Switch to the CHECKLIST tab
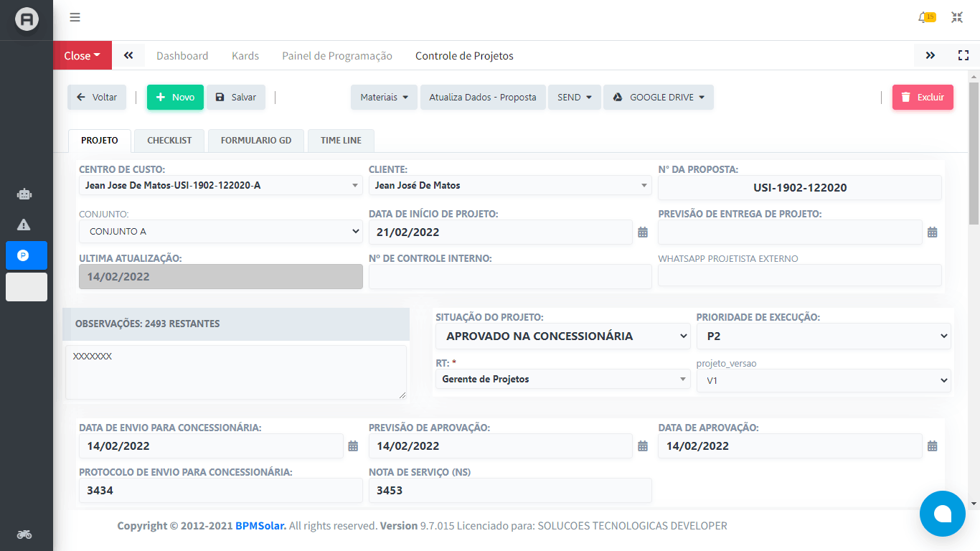980x551 pixels. pos(169,141)
